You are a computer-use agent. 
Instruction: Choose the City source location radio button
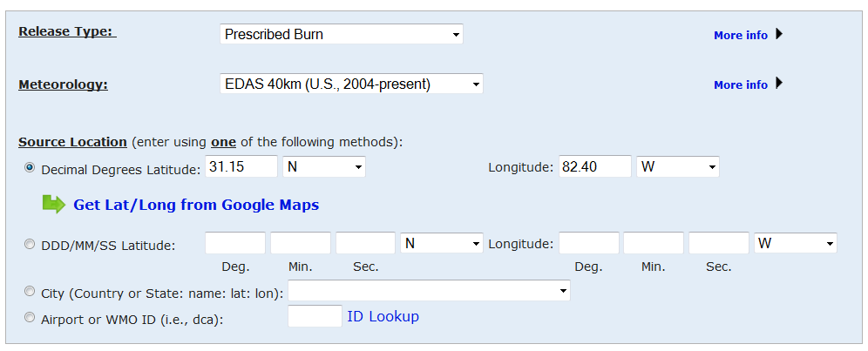pyautogui.click(x=30, y=292)
